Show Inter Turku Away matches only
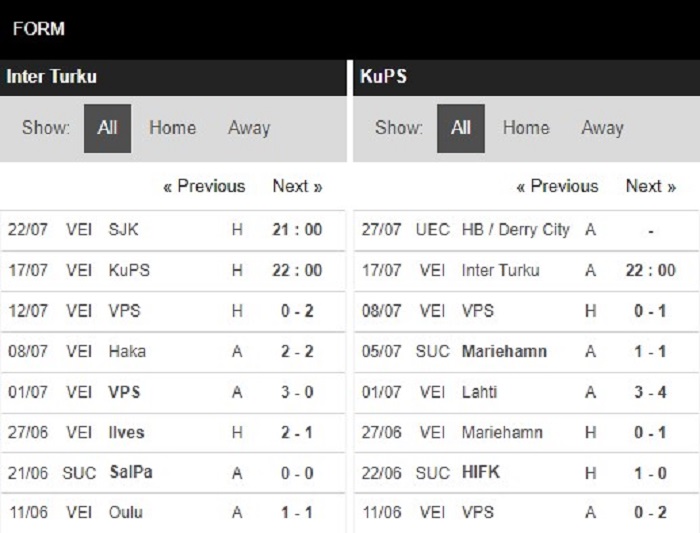 [x=249, y=128]
